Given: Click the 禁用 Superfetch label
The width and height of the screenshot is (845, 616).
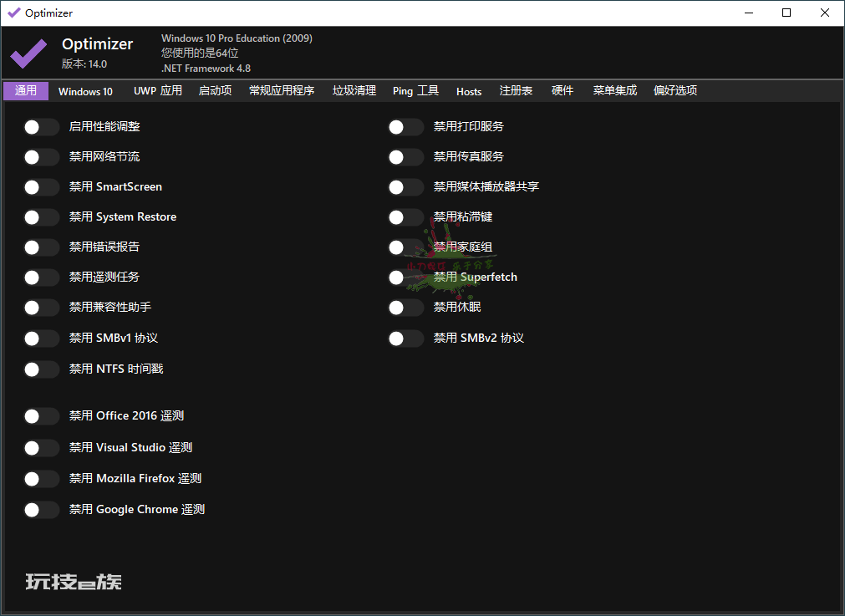Looking at the screenshot, I should (x=476, y=277).
